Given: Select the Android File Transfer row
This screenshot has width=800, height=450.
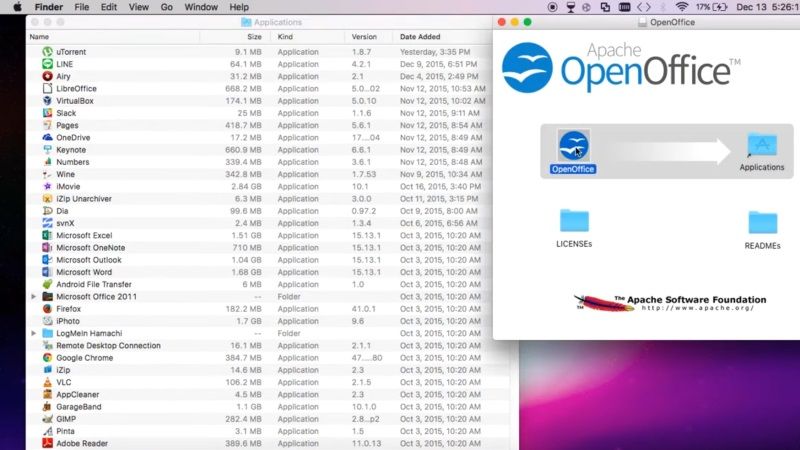Looking at the screenshot, I should pos(260,284).
